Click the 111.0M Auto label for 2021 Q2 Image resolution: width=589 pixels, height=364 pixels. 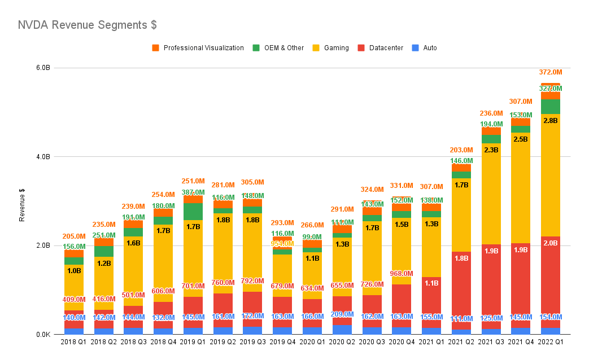click(x=461, y=319)
